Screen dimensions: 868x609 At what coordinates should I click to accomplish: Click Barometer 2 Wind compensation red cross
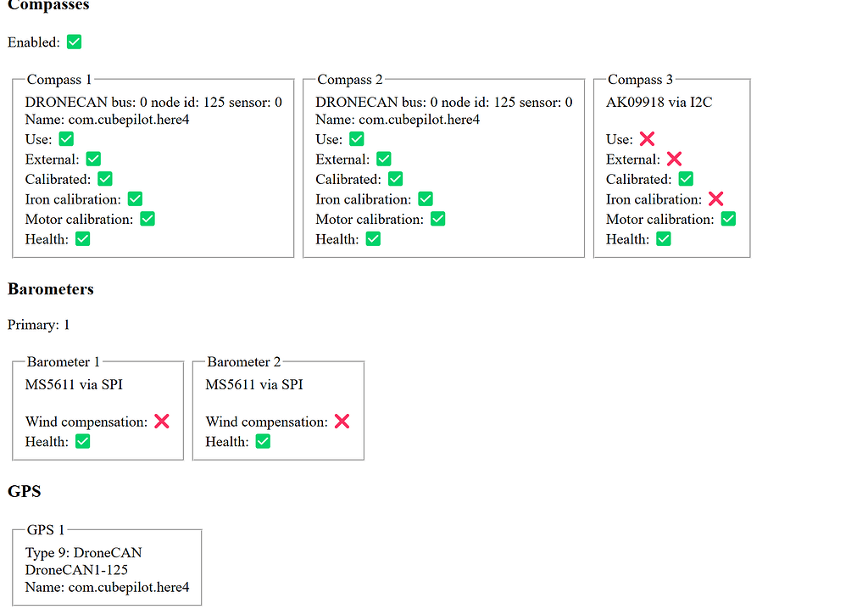[x=342, y=422]
